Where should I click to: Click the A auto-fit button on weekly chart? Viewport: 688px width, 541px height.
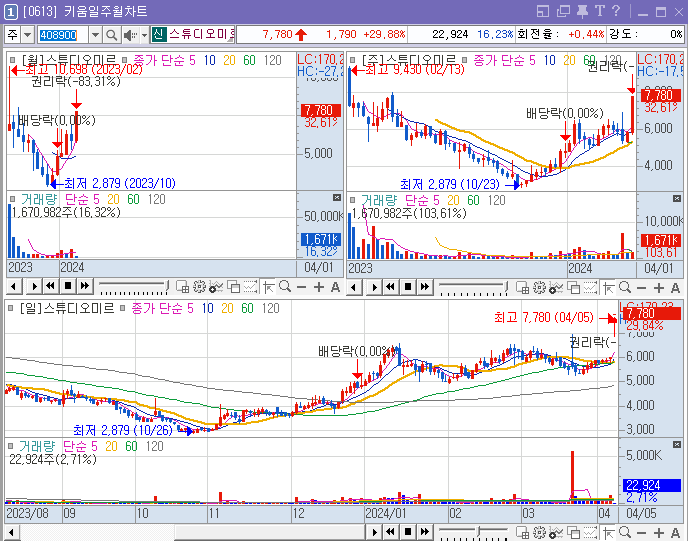676,288
